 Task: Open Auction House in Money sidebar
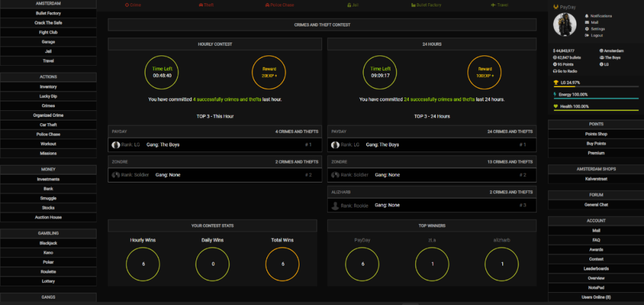(x=48, y=217)
